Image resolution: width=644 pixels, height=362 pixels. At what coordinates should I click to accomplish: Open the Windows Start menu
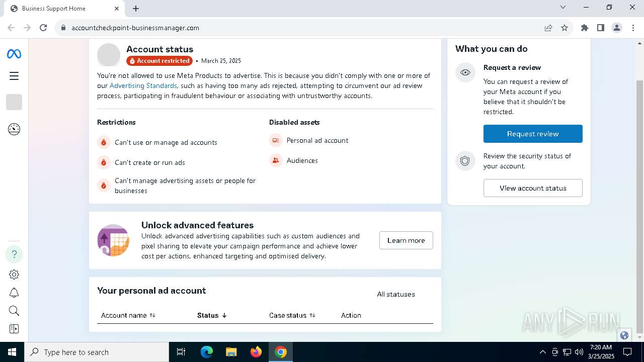coord(12,352)
